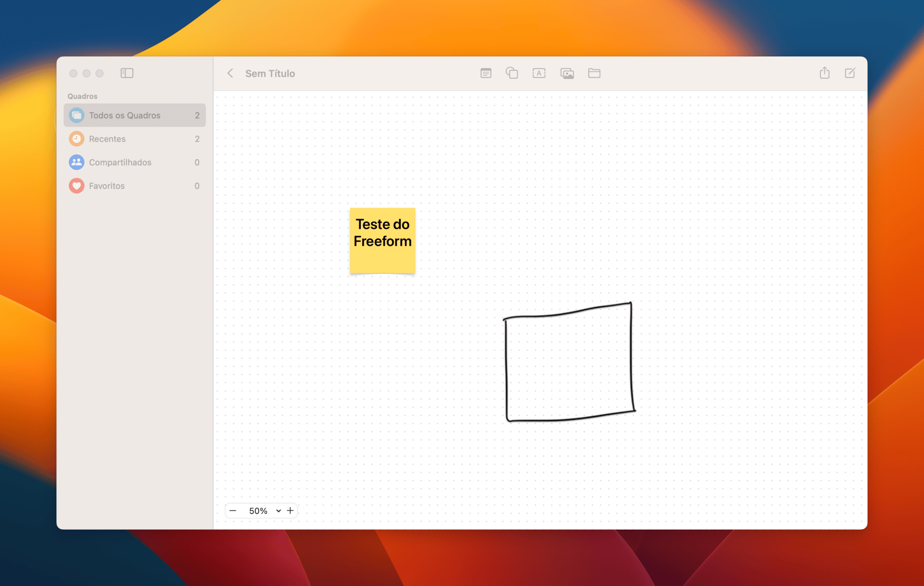Screen dimensions: 924x586
Task: Insert a sticky note from the toolbar
Action: pyautogui.click(x=485, y=73)
